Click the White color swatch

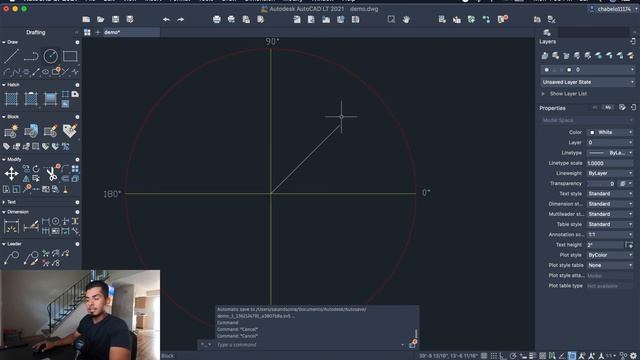coord(592,132)
